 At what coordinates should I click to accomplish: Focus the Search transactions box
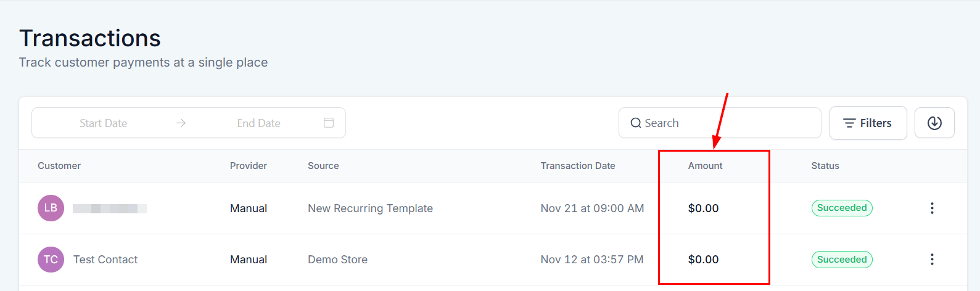click(x=728, y=123)
